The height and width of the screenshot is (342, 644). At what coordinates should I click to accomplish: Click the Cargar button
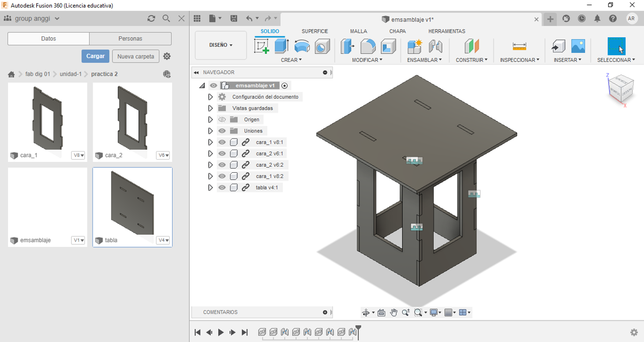click(95, 56)
